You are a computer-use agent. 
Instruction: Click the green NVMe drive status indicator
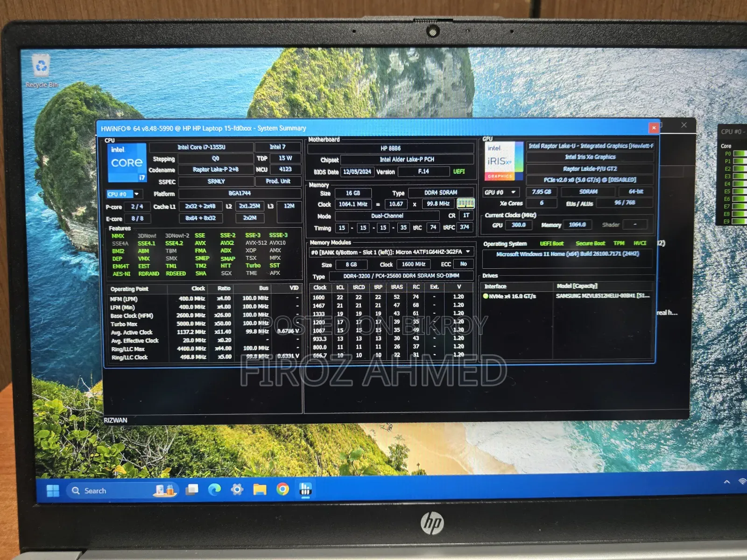[486, 296]
